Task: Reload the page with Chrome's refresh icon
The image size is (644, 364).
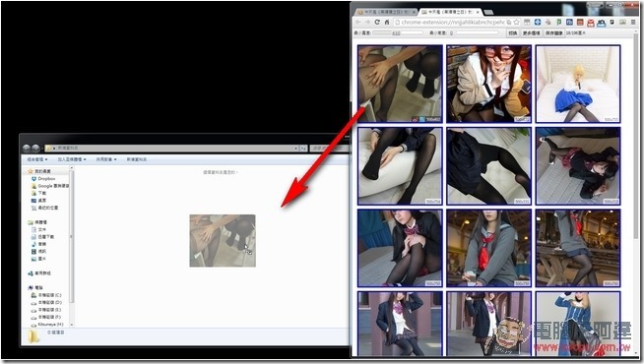Action: click(377, 23)
